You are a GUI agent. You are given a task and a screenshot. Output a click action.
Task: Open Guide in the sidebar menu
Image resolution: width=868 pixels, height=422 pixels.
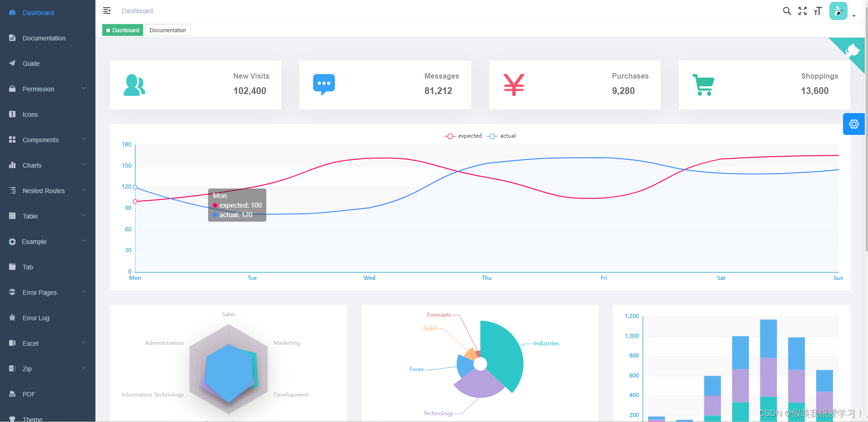(48, 64)
